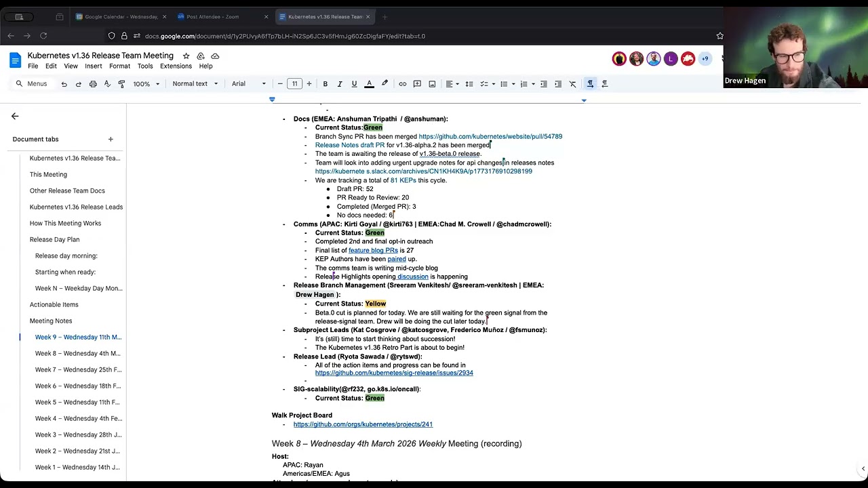868x488 pixels.
Task: Show the +9 additional collaborators
Action: click(705, 59)
